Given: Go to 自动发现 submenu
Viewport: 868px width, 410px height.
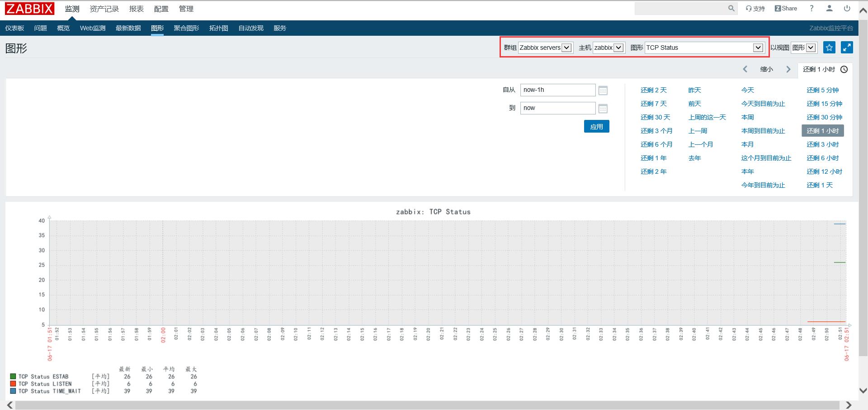Looking at the screenshot, I should click(x=251, y=28).
